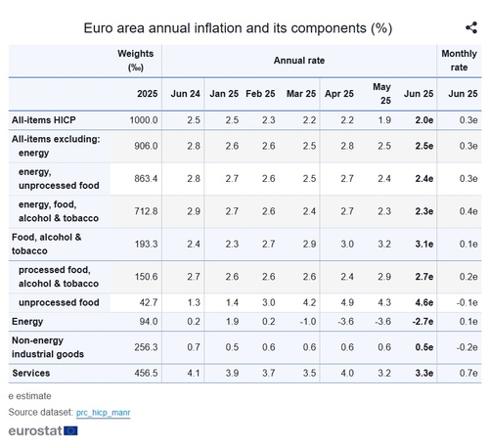The height and width of the screenshot is (448, 489).
Task: Click the 2.0e All-items Jun 25 value
Action: [424, 120]
